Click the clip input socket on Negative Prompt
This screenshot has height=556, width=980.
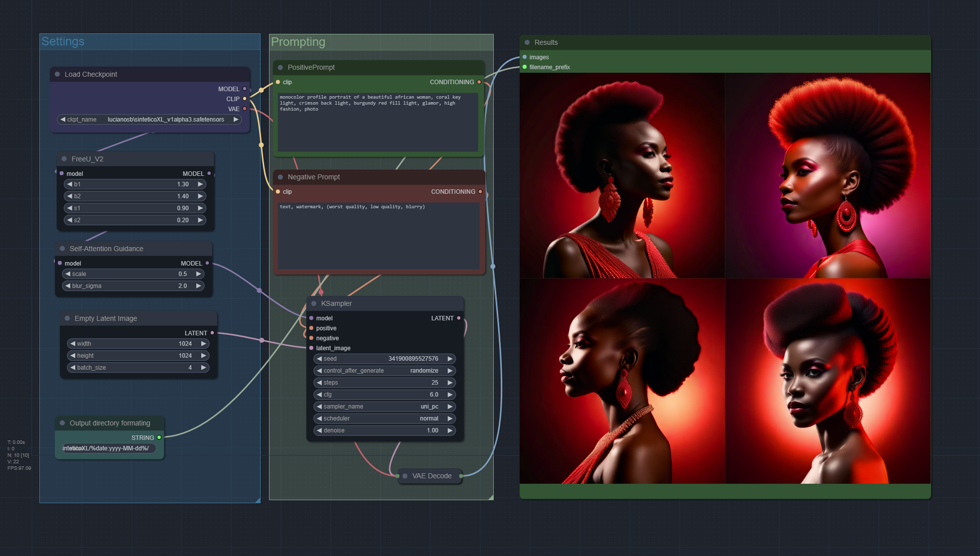point(278,192)
